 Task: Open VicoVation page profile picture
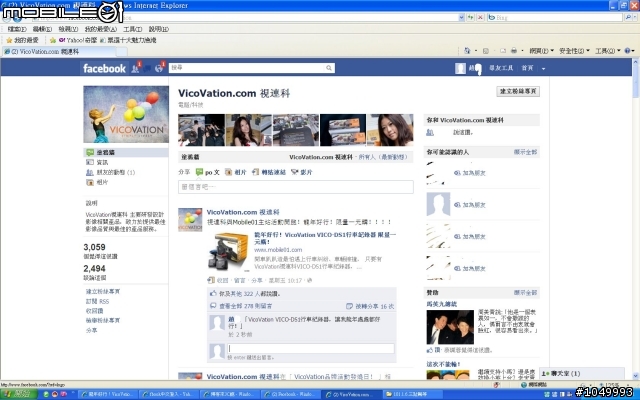pyautogui.click(x=126, y=114)
